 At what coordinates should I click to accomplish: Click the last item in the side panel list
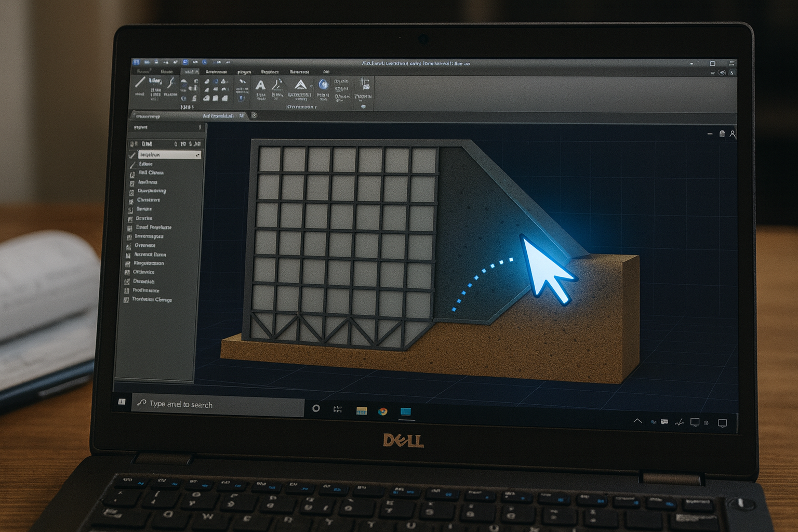tap(152, 300)
